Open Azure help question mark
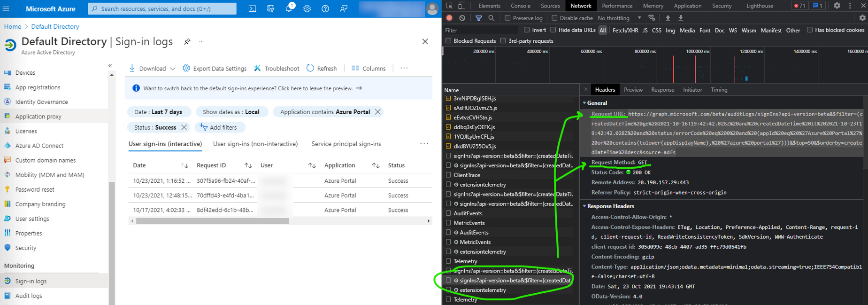868x305 pixels. [x=325, y=9]
